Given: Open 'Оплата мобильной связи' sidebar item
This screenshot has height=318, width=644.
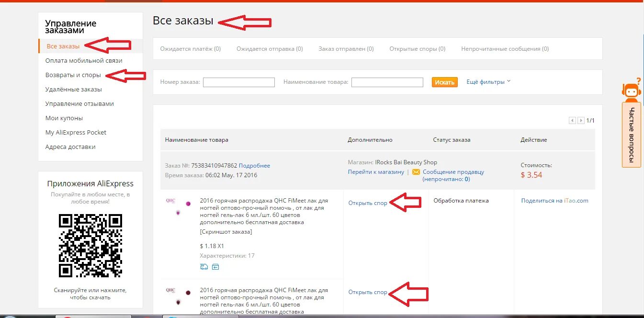Looking at the screenshot, I should pos(84,60).
